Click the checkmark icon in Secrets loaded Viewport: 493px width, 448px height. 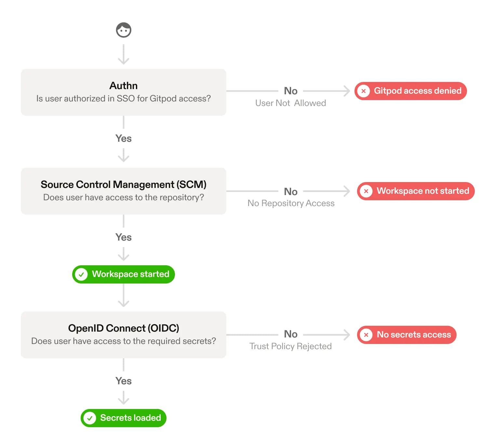[90, 418]
